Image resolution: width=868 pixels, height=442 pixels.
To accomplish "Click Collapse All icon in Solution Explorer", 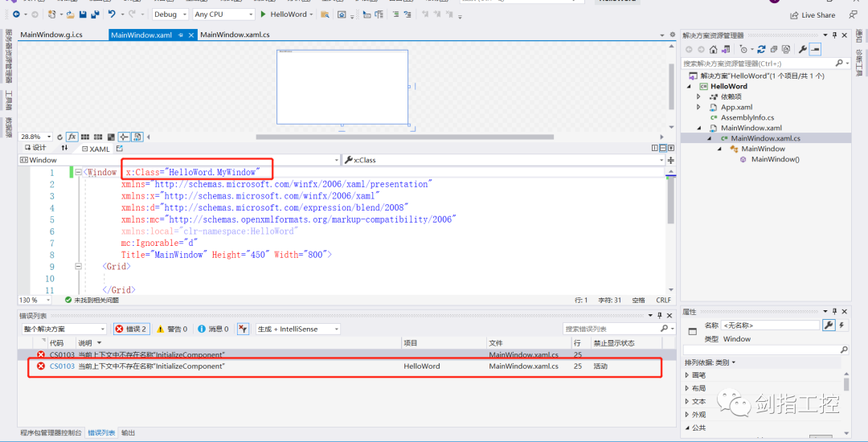I will [775, 49].
